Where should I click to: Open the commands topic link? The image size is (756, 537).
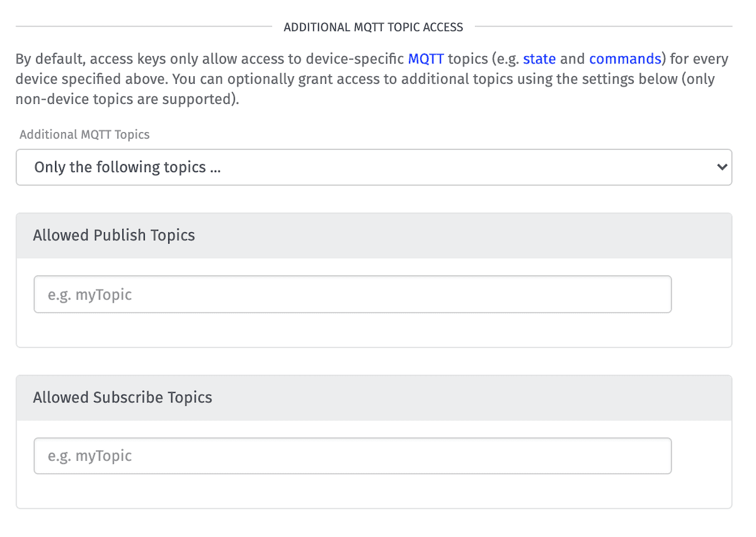click(x=625, y=59)
